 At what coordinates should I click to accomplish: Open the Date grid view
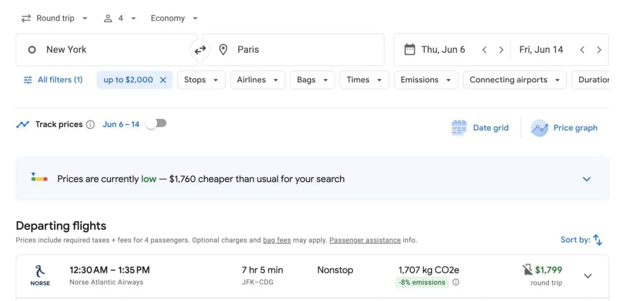[x=480, y=128]
